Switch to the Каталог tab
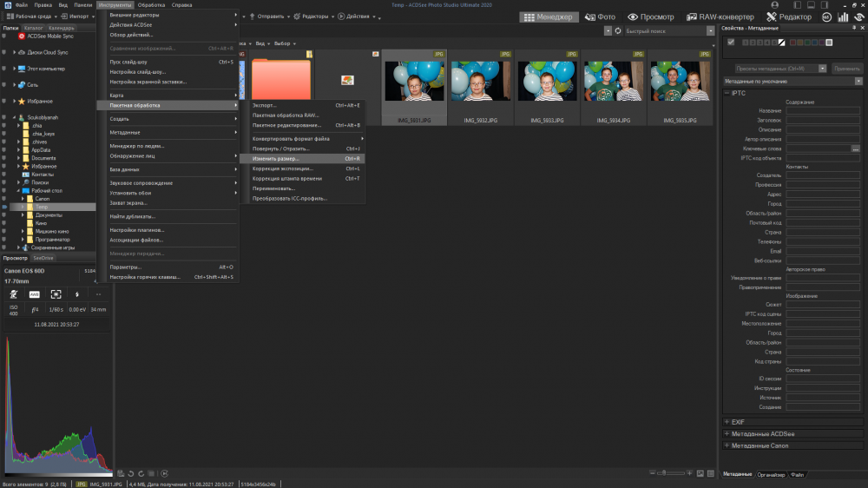The height and width of the screenshot is (488, 868). [34, 28]
